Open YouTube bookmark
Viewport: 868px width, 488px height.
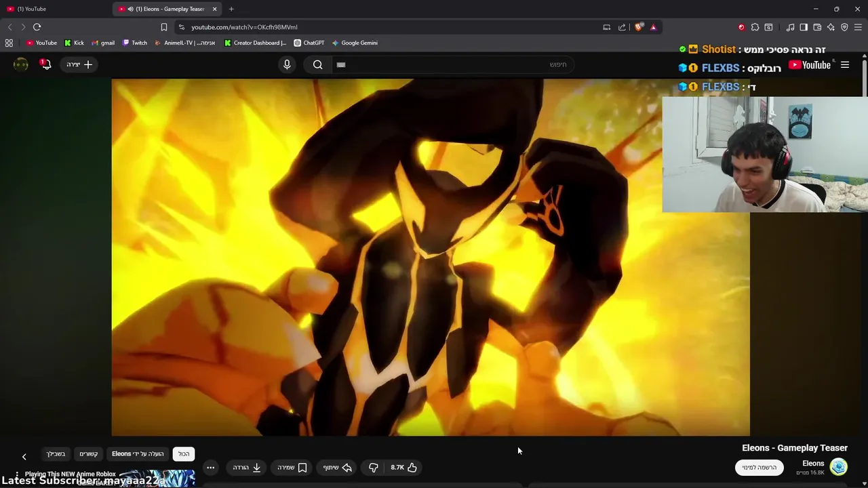click(41, 43)
